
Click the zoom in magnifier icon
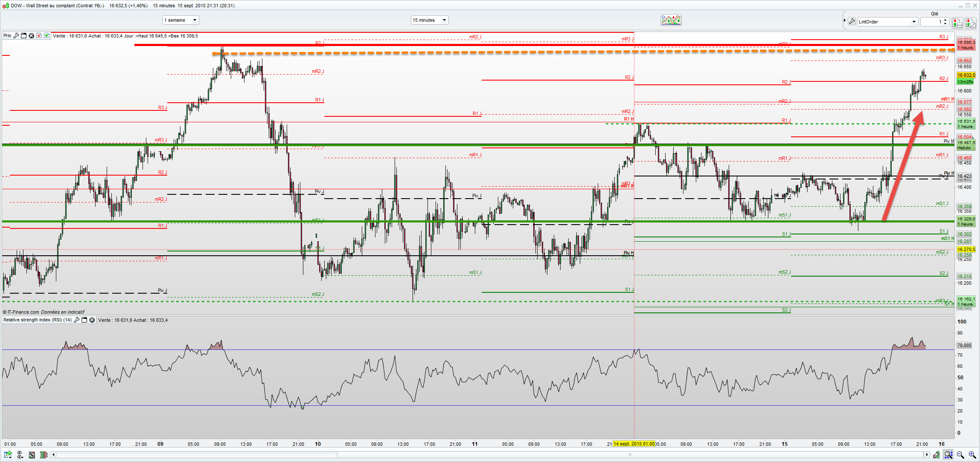click(x=972, y=455)
